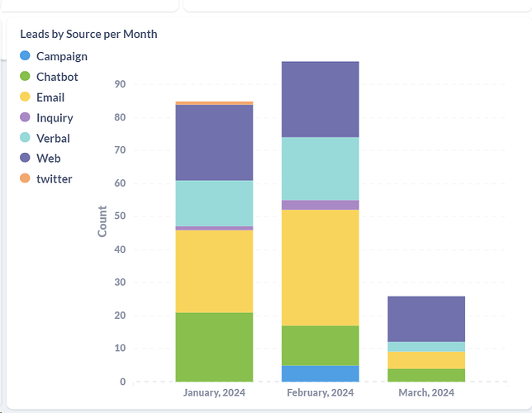Screen dimensions: 532x413
Task: Click the January Web bar segment
Action: pos(214,143)
